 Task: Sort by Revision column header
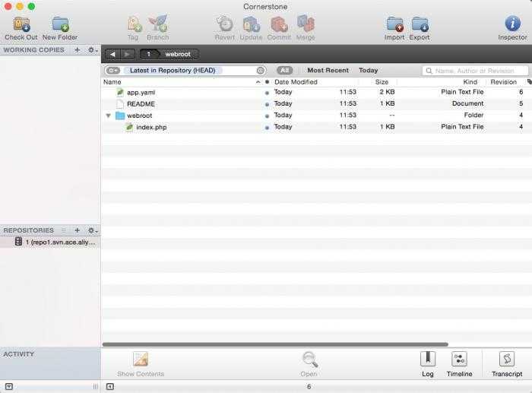503,82
